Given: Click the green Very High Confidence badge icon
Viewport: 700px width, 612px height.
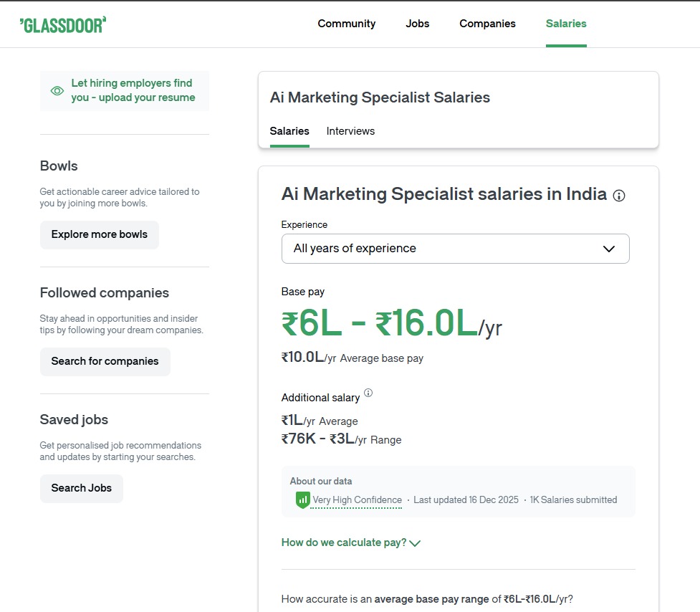Looking at the screenshot, I should click(x=302, y=499).
